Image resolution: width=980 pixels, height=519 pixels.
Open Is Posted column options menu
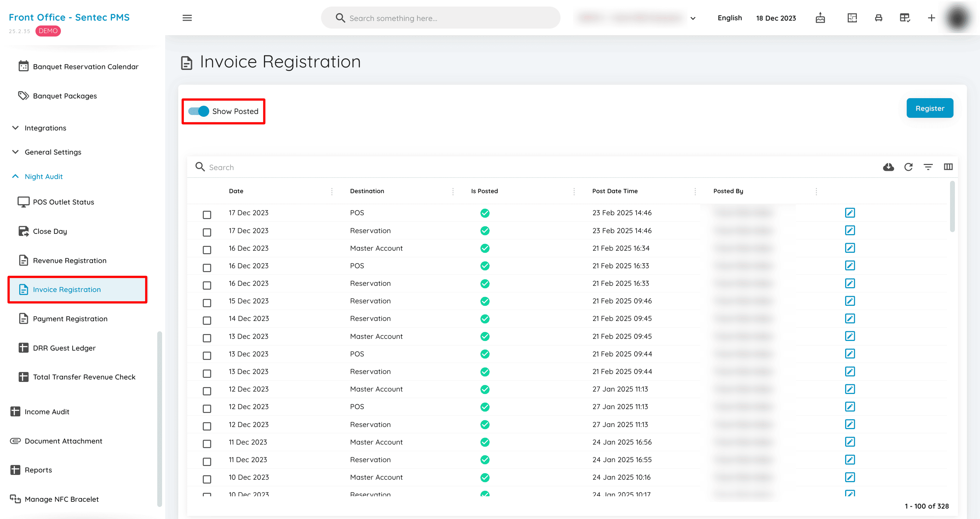coord(574,191)
